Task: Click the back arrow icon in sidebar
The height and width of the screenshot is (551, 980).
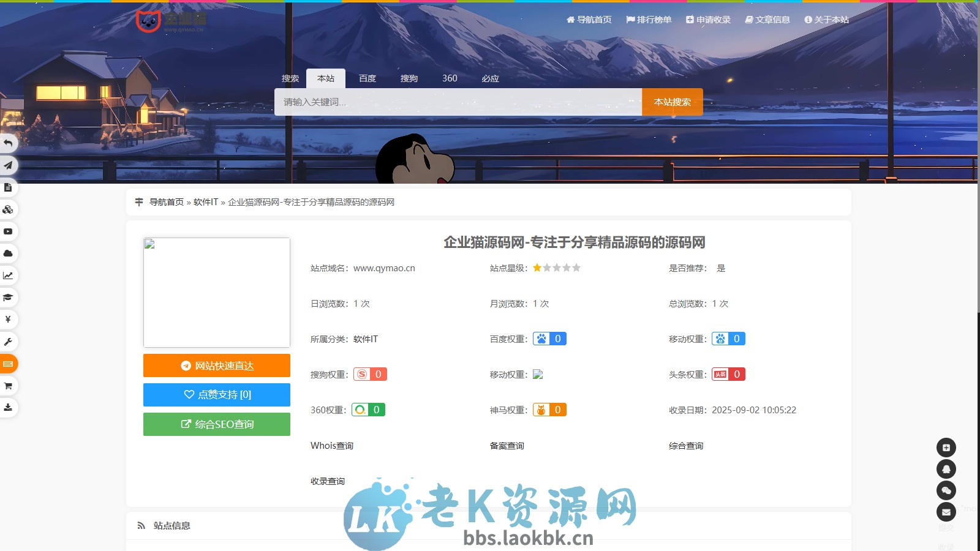Action: tap(8, 143)
